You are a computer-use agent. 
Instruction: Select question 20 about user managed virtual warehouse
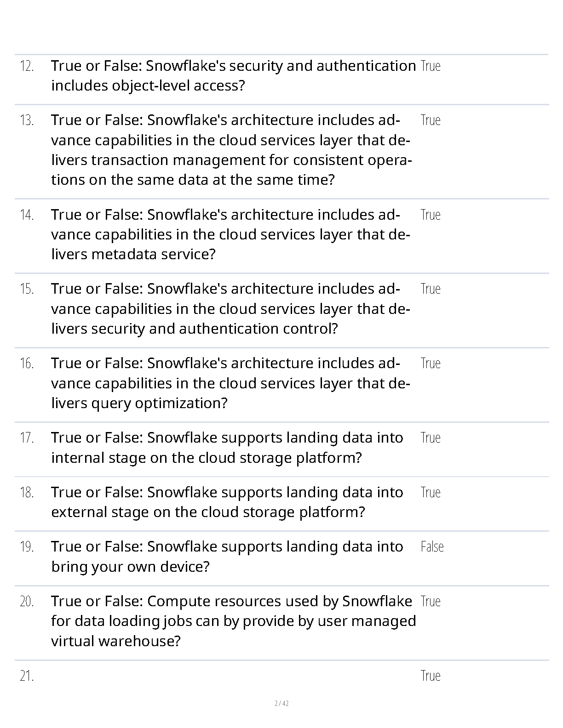[x=233, y=621]
